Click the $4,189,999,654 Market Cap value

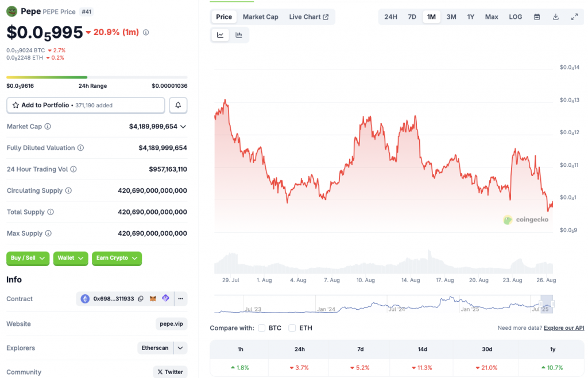(153, 127)
